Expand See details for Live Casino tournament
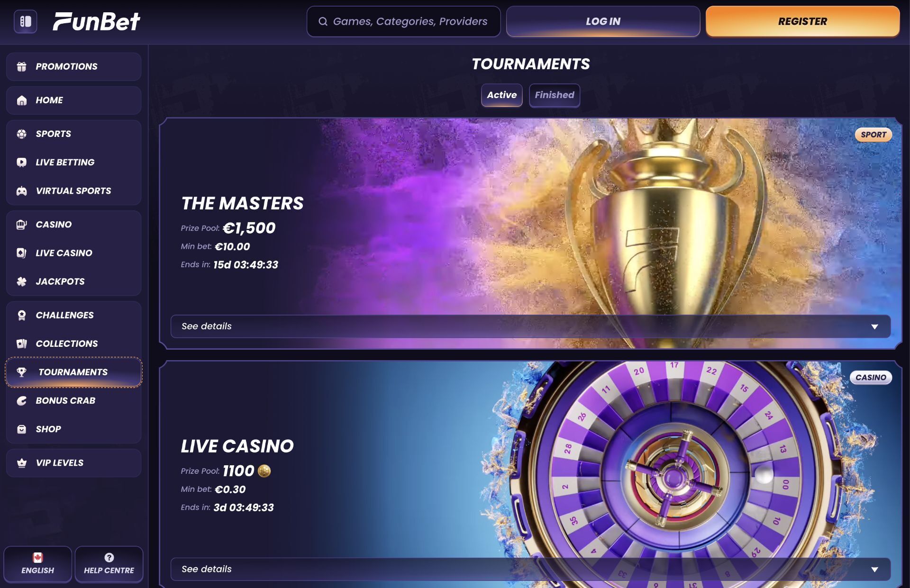910x588 pixels. pos(530,569)
